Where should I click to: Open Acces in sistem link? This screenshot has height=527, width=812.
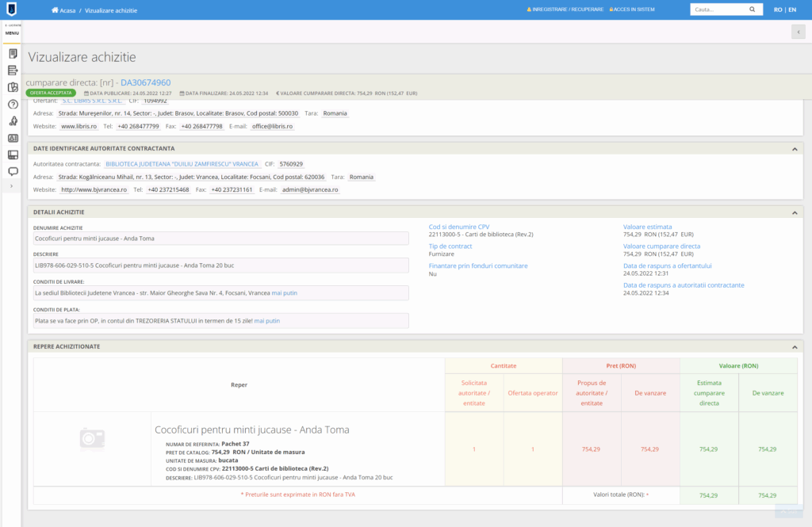pyautogui.click(x=632, y=10)
